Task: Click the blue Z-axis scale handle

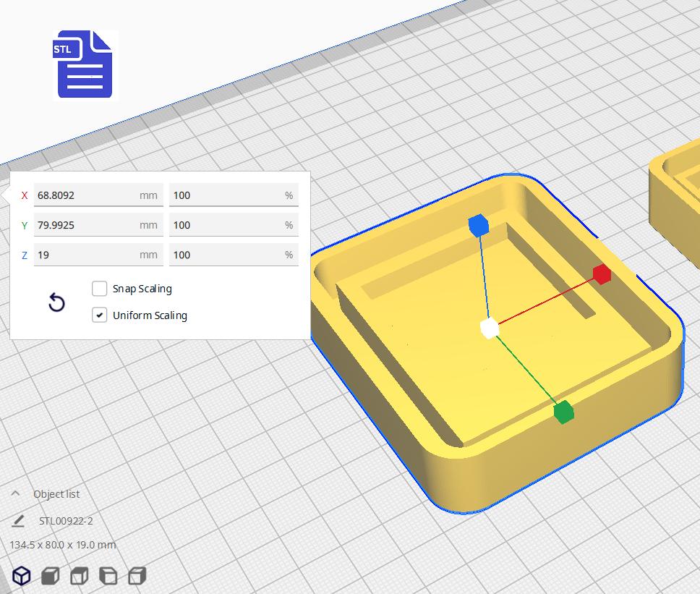Action: [x=479, y=226]
